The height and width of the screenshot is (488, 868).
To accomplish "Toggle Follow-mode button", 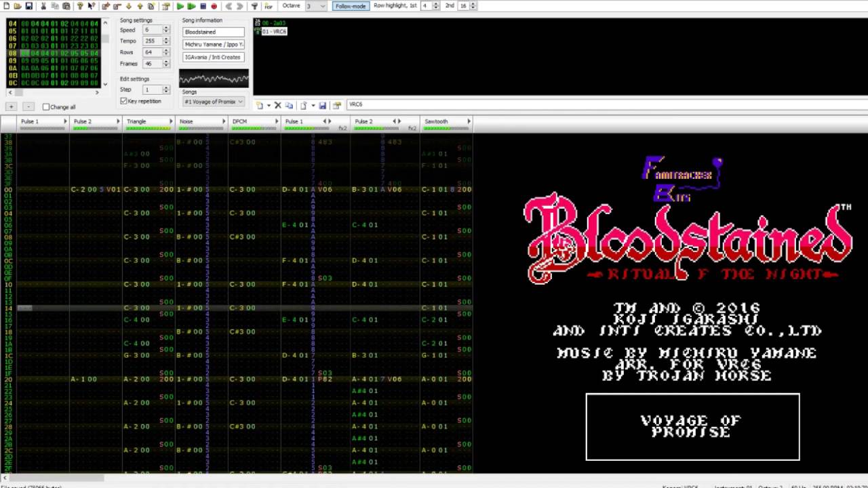I will (351, 6).
